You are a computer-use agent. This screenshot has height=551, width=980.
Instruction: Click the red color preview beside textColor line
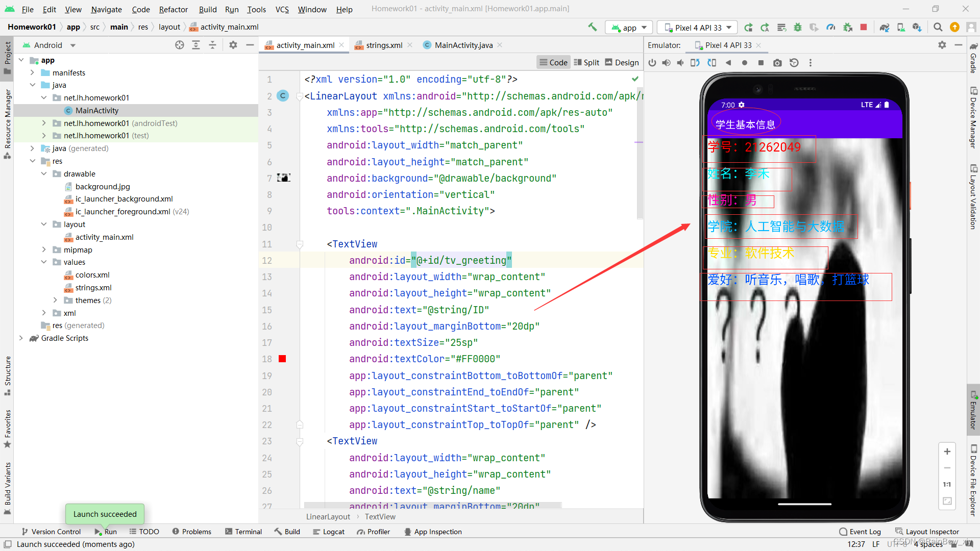[282, 359]
